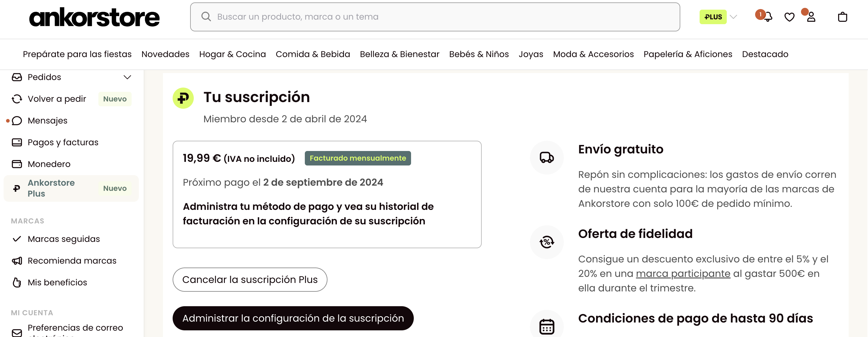Focus the product search field
Viewport: 868px width, 337px height.
(x=435, y=17)
